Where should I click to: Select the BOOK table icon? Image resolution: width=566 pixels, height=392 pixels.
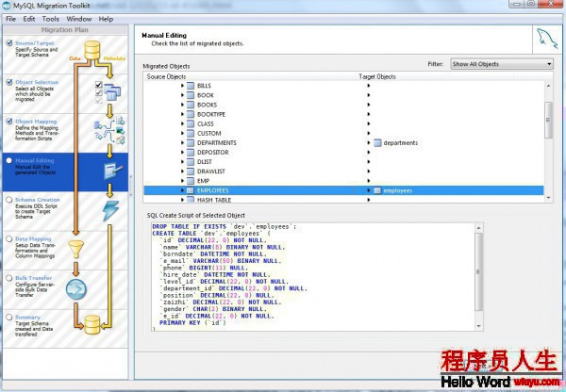point(191,95)
